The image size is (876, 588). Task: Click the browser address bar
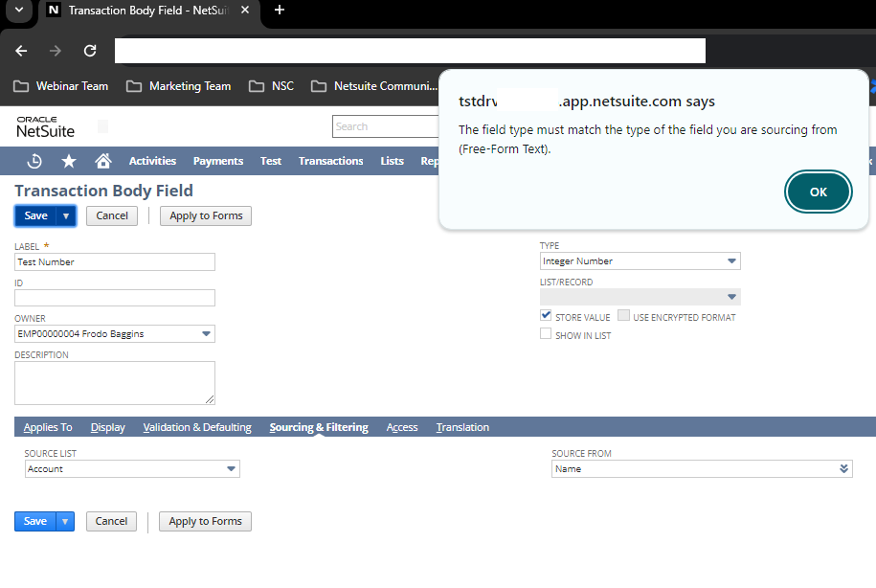point(410,51)
